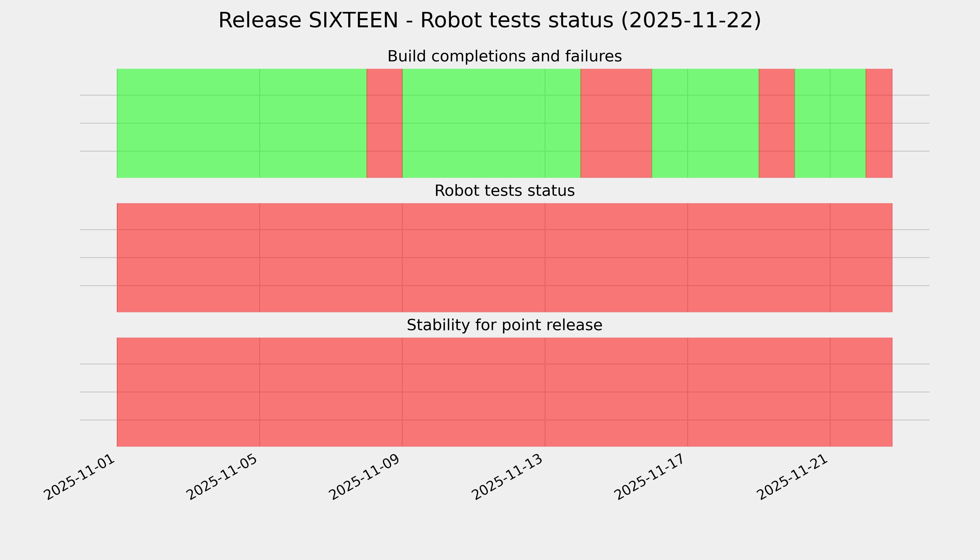The height and width of the screenshot is (560, 980).
Task: Click the 'Stability for point release' subplot title
Action: 504,325
